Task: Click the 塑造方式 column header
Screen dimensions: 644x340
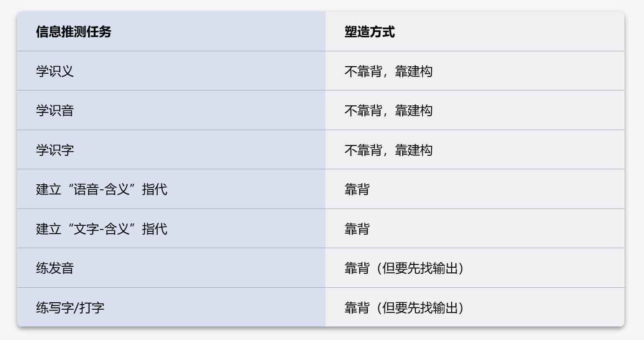Action: (475, 31)
